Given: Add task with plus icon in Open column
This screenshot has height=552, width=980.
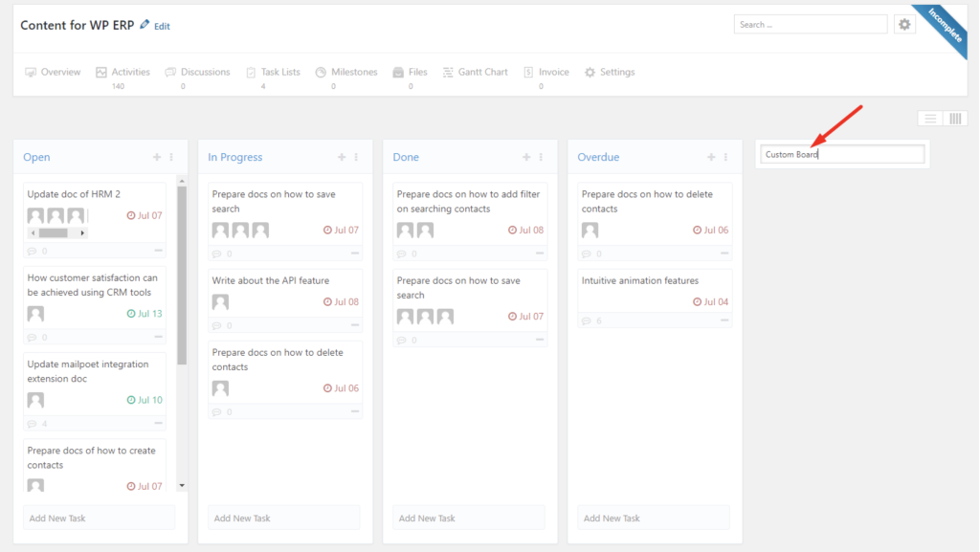Looking at the screenshot, I should (157, 157).
